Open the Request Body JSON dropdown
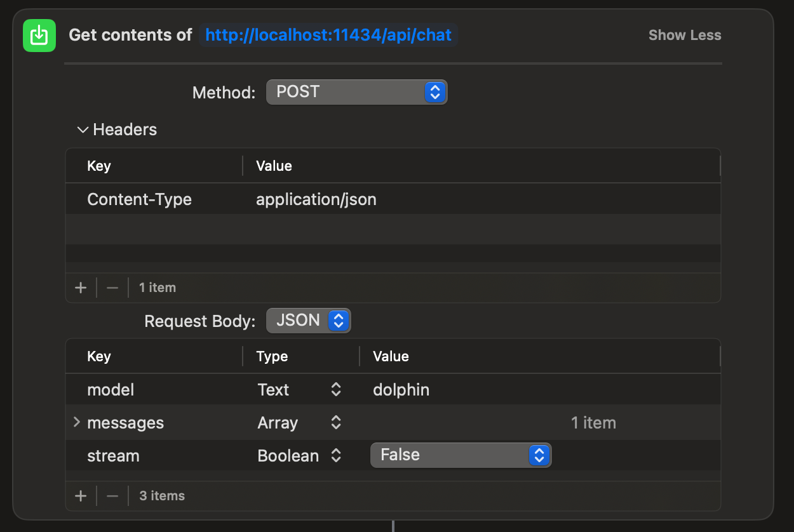Screen dimensions: 794x532 308,321
